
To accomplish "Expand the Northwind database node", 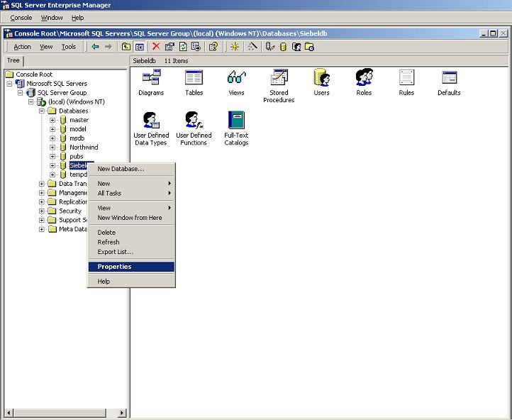I will point(52,148).
